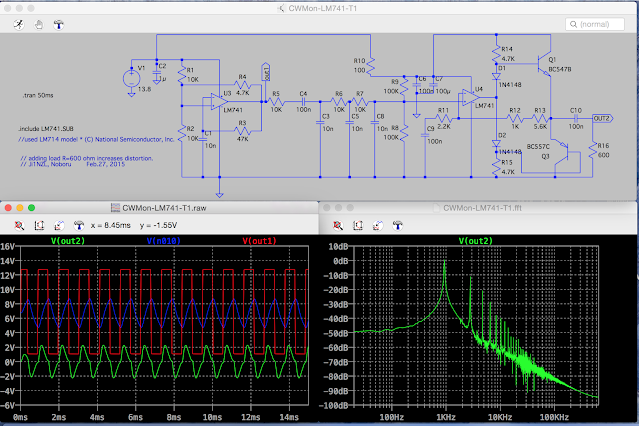639x426 pixels.
Task: Click the 8ms label on time axis
Action: click(x=174, y=417)
